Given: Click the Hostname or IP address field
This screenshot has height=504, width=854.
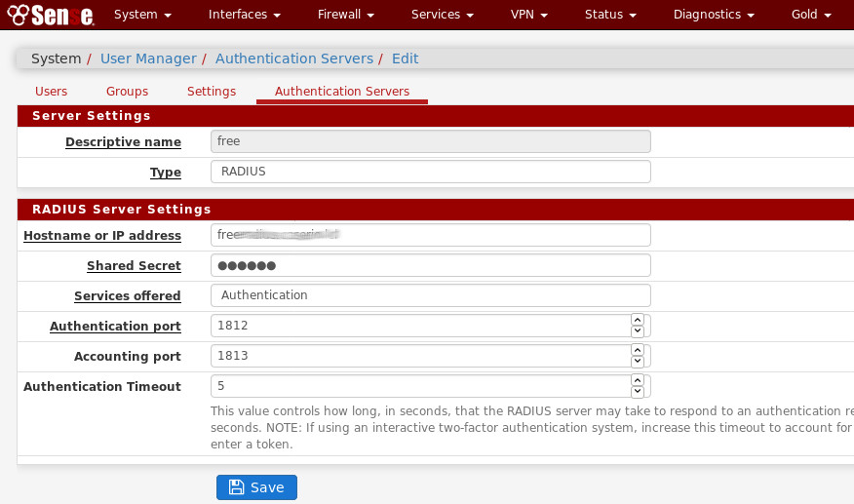Looking at the screenshot, I should [430, 235].
